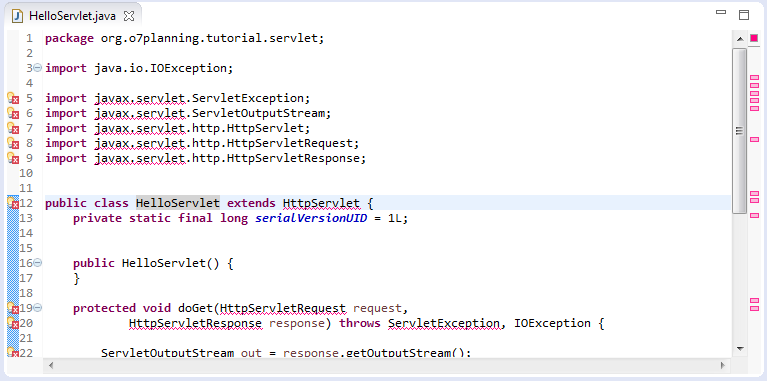Close the HelloServlet.java tab
This screenshot has height=381, width=767.
pos(129,16)
